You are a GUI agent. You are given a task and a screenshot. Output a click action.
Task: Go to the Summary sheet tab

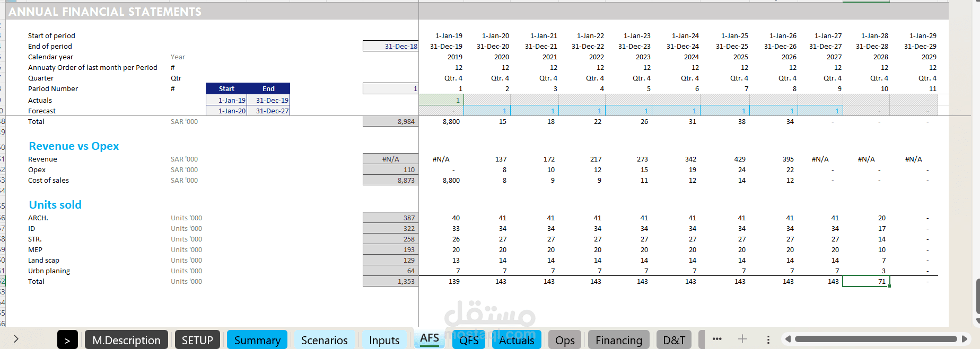[x=257, y=340]
